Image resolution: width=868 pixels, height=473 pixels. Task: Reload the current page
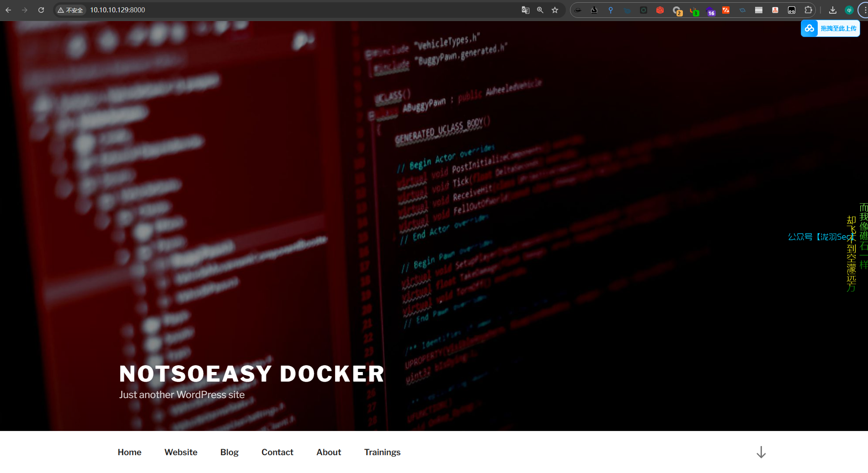pos(41,10)
